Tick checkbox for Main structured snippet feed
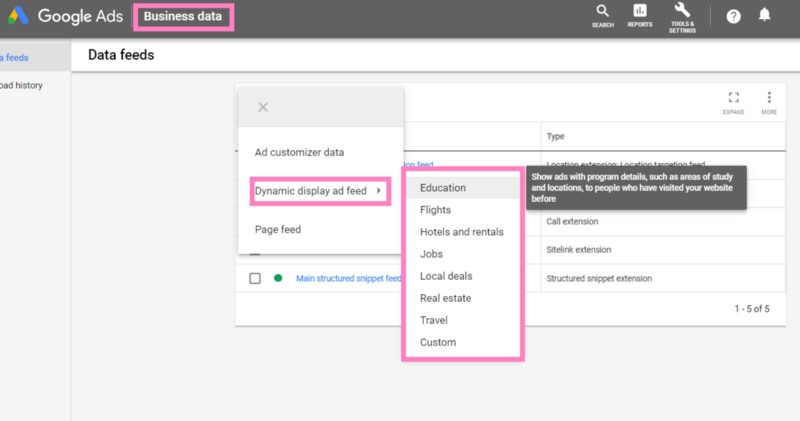 coord(255,278)
